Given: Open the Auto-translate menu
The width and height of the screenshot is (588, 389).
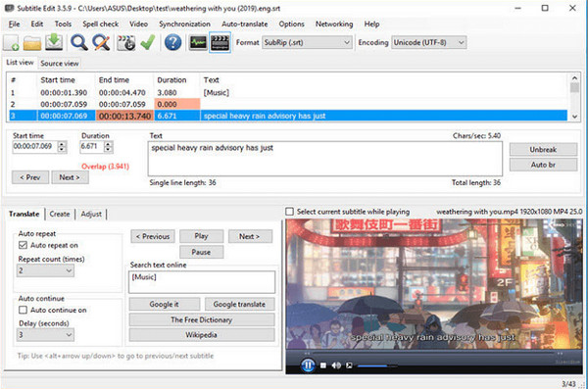Looking at the screenshot, I should pyautogui.click(x=244, y=24).
